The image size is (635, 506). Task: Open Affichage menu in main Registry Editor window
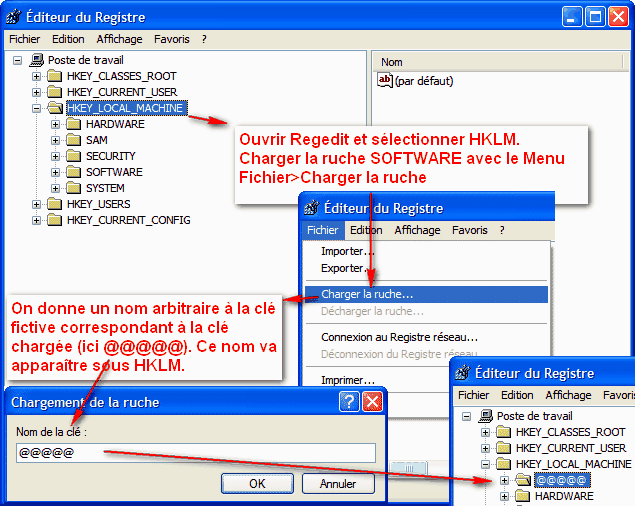click(x=119, y=39)
